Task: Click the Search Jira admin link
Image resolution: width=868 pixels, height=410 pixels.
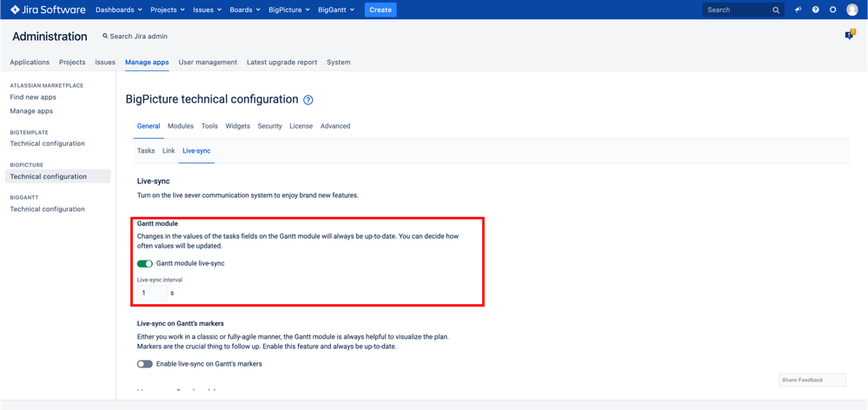Action: [135, 36]
